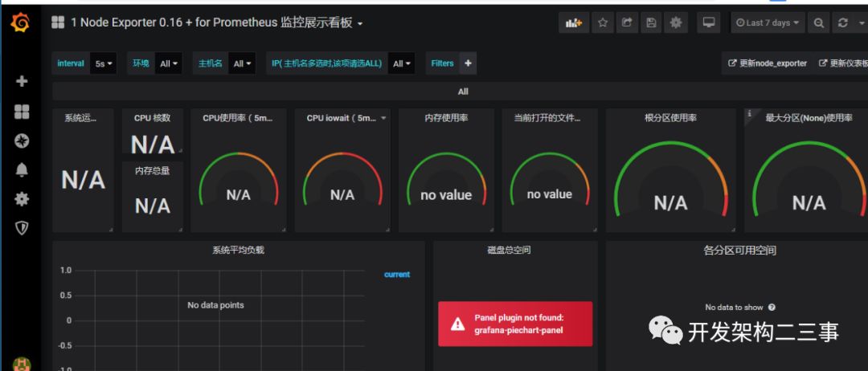Click the warning triangle in error box
The image size is (868, 371).
pyautogui.click(x=457, y=324)
